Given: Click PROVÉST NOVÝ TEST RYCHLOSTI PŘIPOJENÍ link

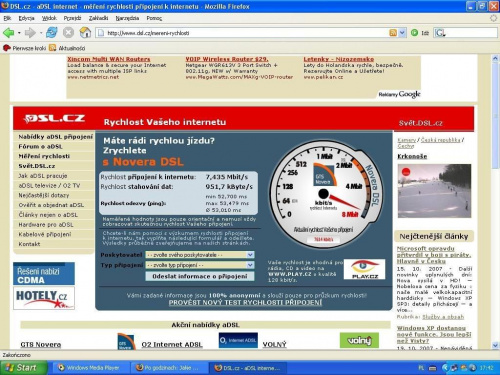Looking at the screenshot, I should pos(245,303).
